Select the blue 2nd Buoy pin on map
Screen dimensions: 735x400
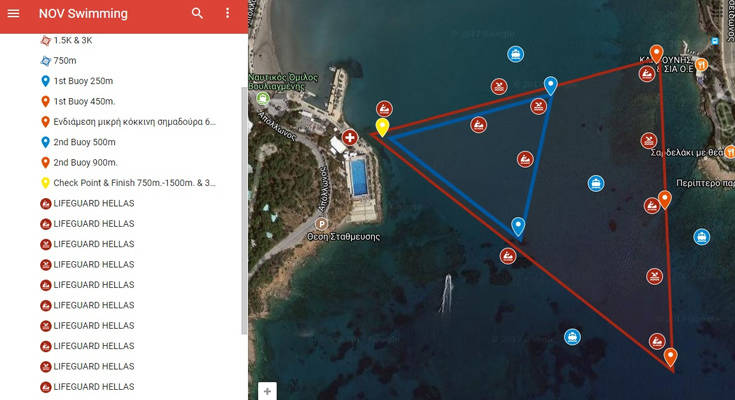(518, 226)
